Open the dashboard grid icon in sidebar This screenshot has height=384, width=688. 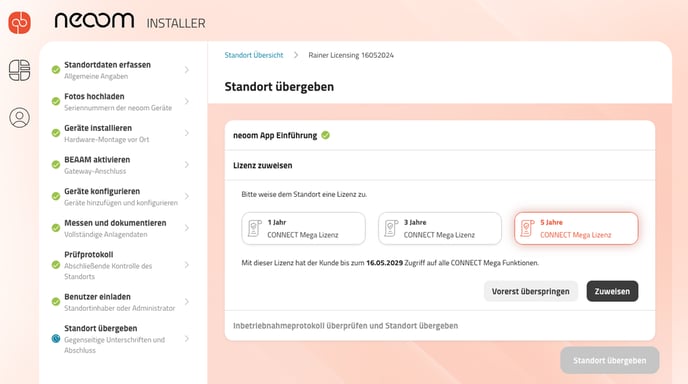click(20, 70)
